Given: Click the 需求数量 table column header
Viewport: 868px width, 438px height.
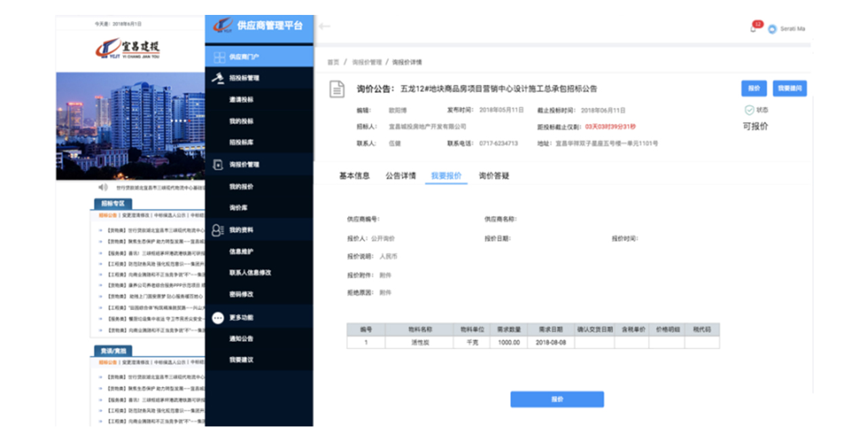Looking at the screenshot, I should click(x=508, y=330).
